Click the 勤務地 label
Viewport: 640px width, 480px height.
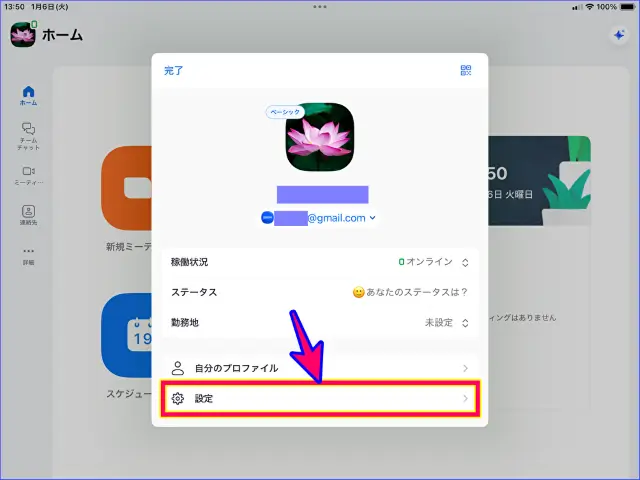pyautogui.click(x=185, y=323)
